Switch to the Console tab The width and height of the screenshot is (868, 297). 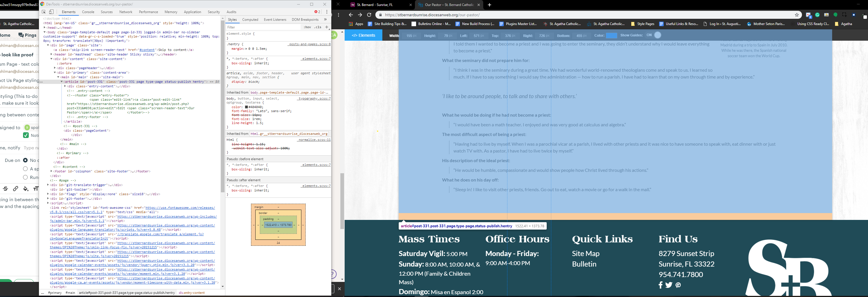[88, 12]
